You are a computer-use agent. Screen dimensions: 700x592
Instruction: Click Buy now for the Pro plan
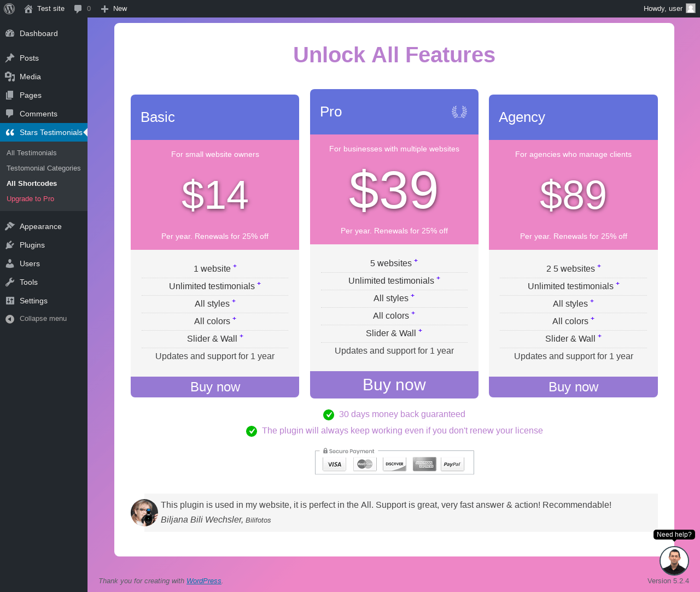394,385
